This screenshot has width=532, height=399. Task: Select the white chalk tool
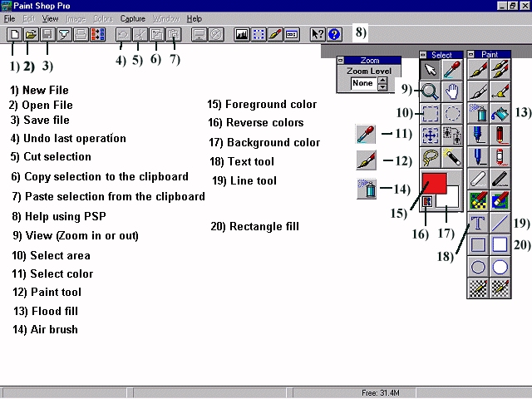click(x=478, y=179)
